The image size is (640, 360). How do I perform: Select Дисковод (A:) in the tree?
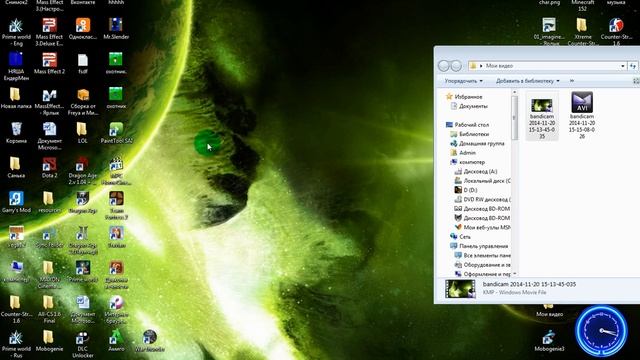[x=476, y=171]
